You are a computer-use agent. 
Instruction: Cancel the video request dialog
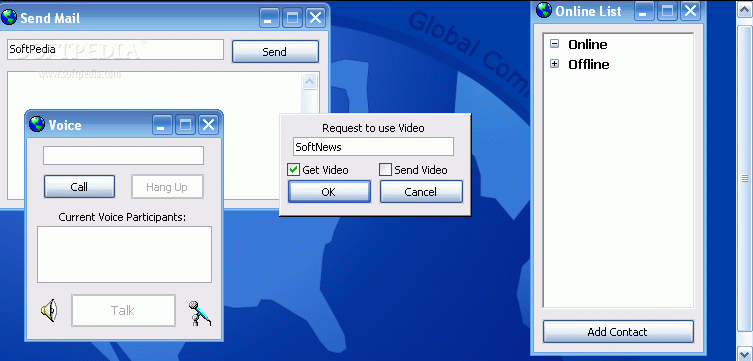[421, 192]
